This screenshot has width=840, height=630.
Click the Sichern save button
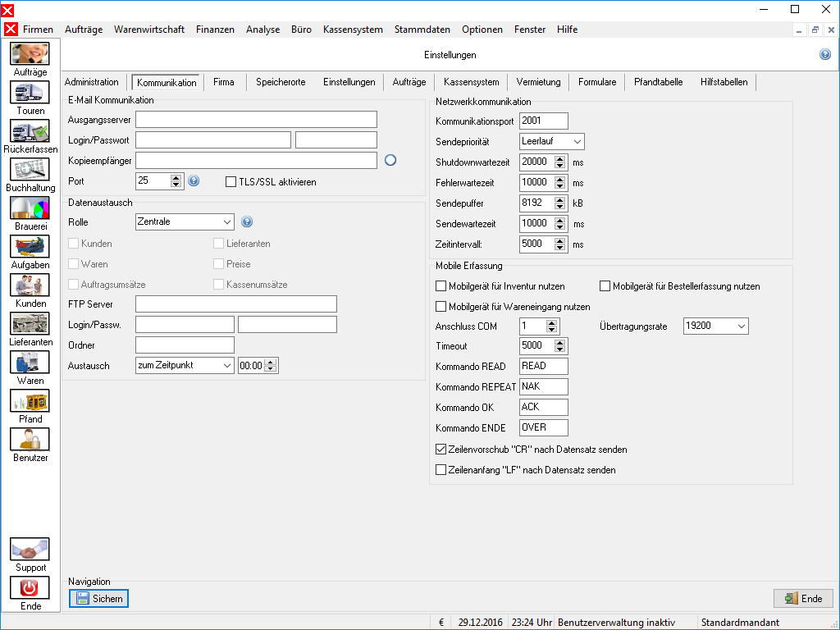98,598
